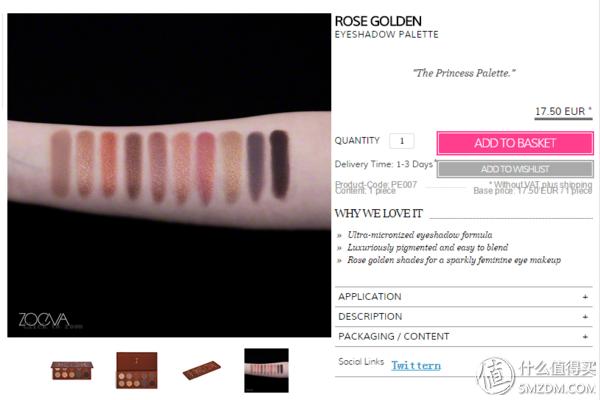Expand the PACKAGING / CONTENT plus icon
Image resolution: width=600 pixels, height=400 pixels.
tap(585, 336)
